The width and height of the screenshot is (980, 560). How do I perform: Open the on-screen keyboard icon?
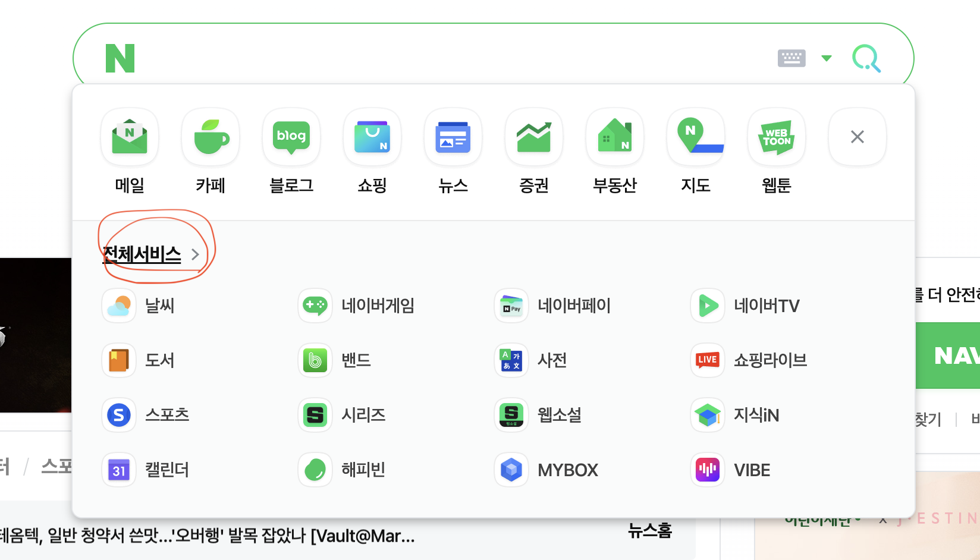tap(791, 58)
